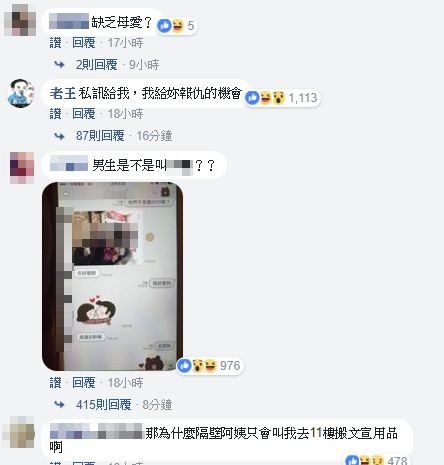This screenshot has height=465, width=444.
Task: Open 老王's cartoon profile avatar
Action: pos(21,93)
